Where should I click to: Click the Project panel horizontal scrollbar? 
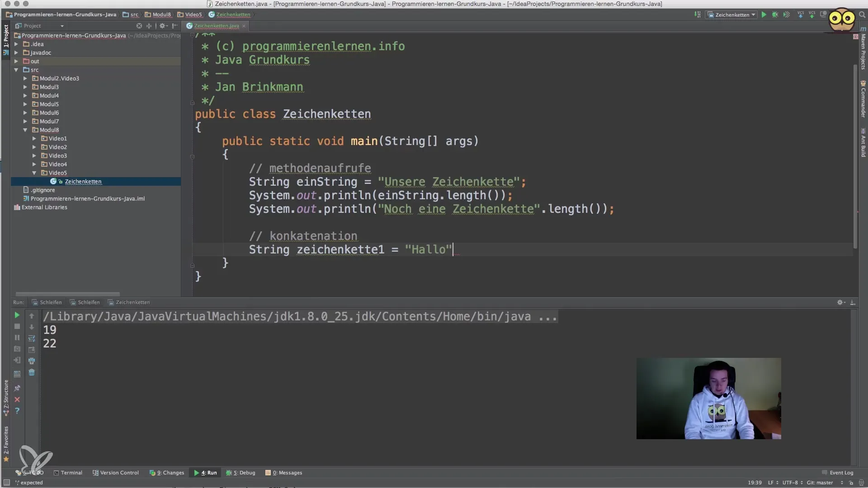68,294
